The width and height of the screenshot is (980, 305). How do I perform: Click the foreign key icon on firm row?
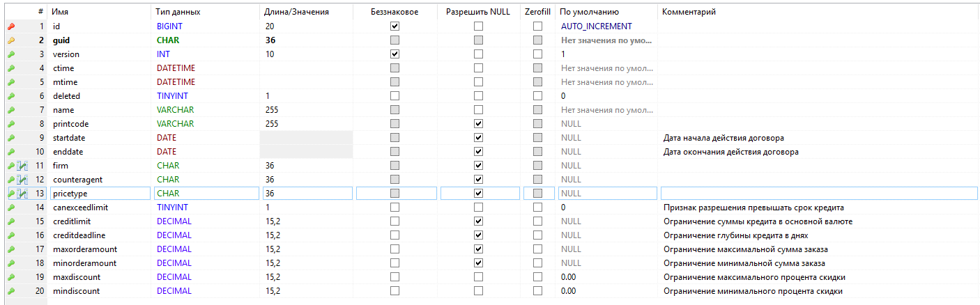click(22, 166)
